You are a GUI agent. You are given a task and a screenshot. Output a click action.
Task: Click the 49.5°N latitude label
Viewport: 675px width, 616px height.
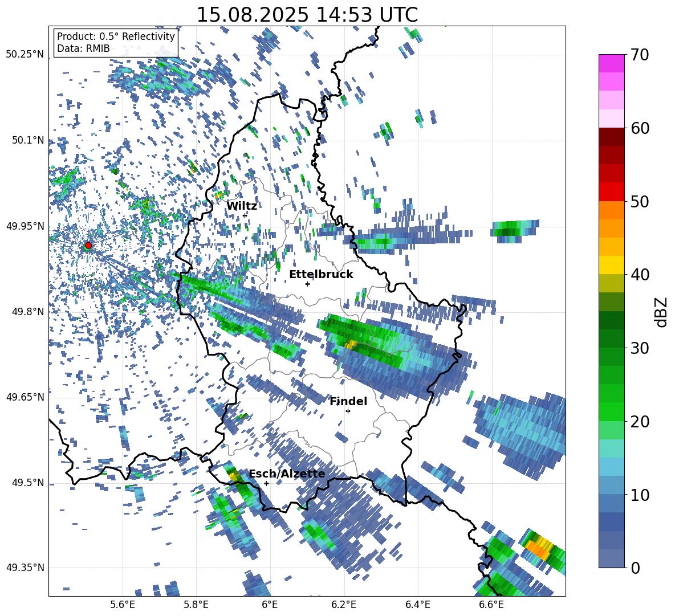coord(28,482)
